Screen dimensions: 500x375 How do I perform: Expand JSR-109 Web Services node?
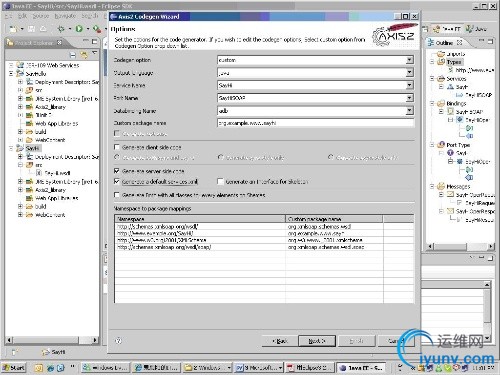pos(11,65)
